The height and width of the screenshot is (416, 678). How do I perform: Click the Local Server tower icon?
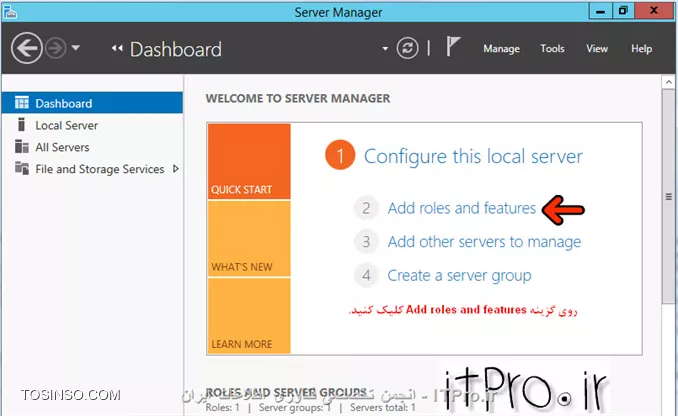tap(21, 125)
